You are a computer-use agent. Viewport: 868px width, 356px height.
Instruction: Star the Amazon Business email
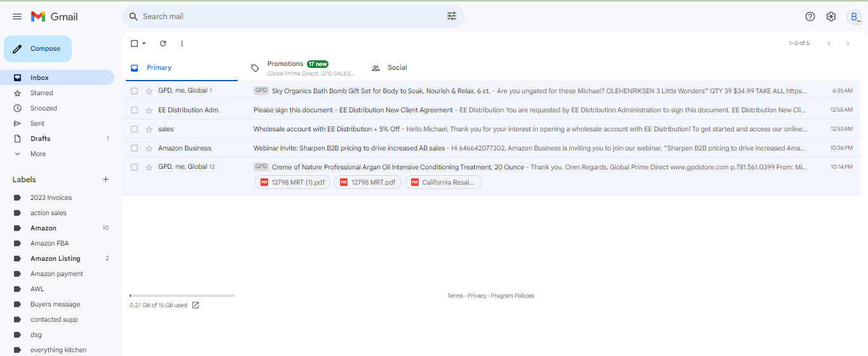tap(149, 148)
